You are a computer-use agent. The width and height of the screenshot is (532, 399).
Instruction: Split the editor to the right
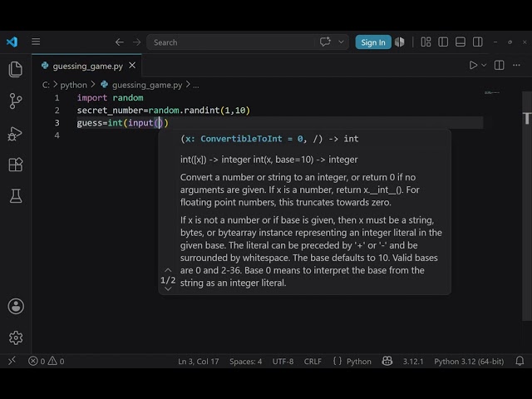[x=499, y=65]
